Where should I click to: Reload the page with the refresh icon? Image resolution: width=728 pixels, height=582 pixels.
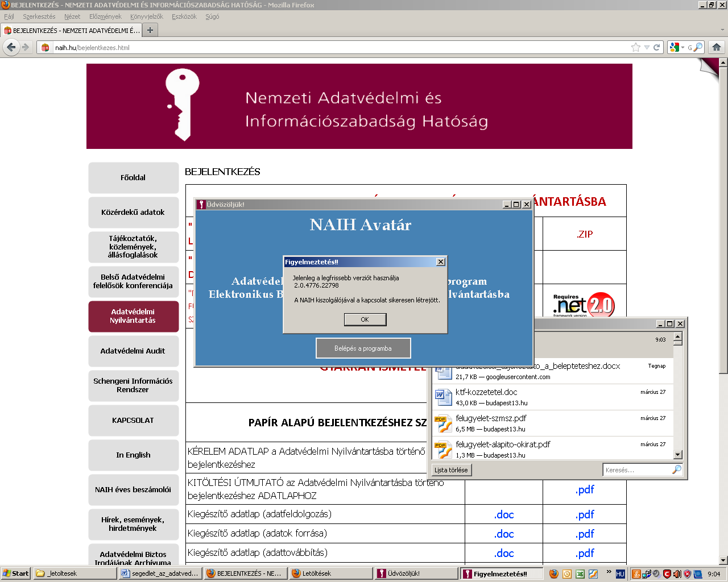(656, 47)
